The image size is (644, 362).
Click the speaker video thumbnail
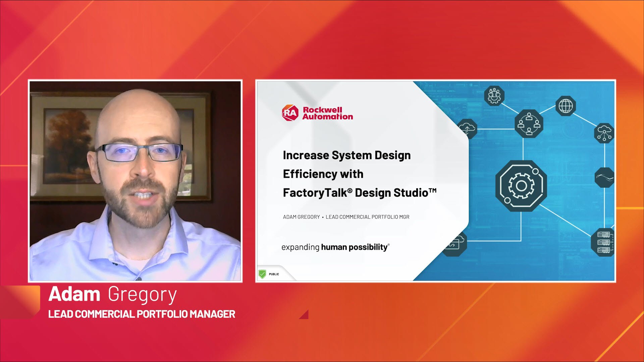click(135, 181)
